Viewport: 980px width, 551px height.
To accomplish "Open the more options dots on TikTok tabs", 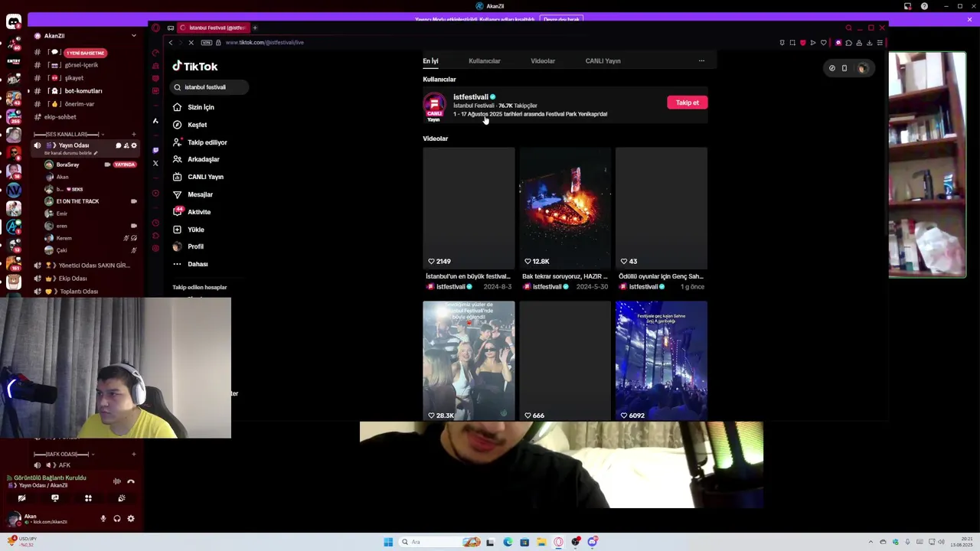I will [701, 61].
